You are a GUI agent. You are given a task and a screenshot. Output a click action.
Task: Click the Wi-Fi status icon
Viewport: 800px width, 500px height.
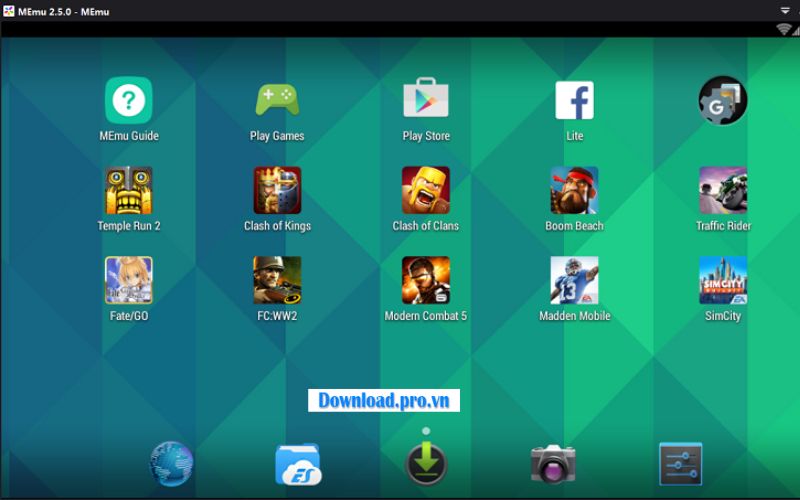(x=783, y=29)
